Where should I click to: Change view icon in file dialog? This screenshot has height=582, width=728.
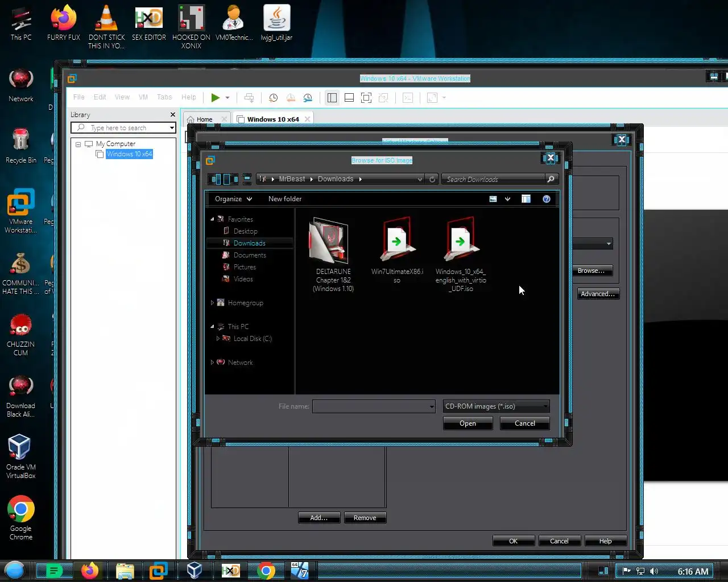pyautogui.click(x=493, y=199)
